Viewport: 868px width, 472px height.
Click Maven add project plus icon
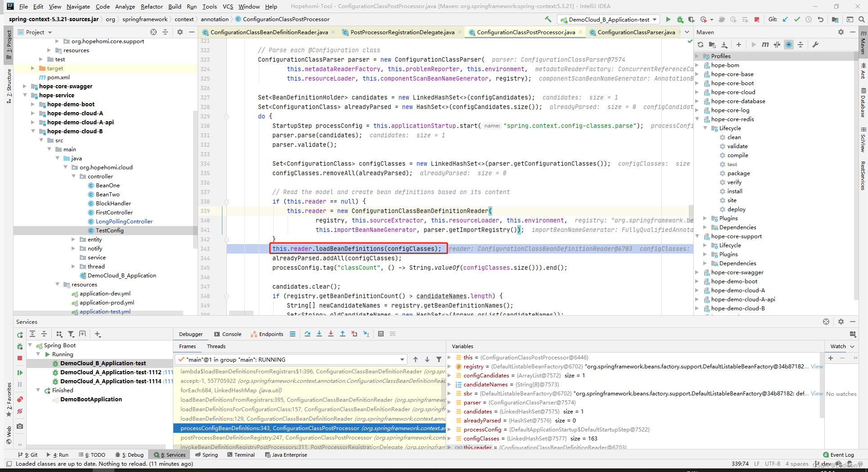coord(739,45)
